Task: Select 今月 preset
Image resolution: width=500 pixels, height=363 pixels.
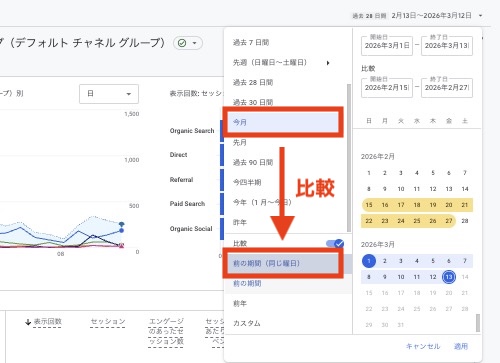Action: coord(283,122)
